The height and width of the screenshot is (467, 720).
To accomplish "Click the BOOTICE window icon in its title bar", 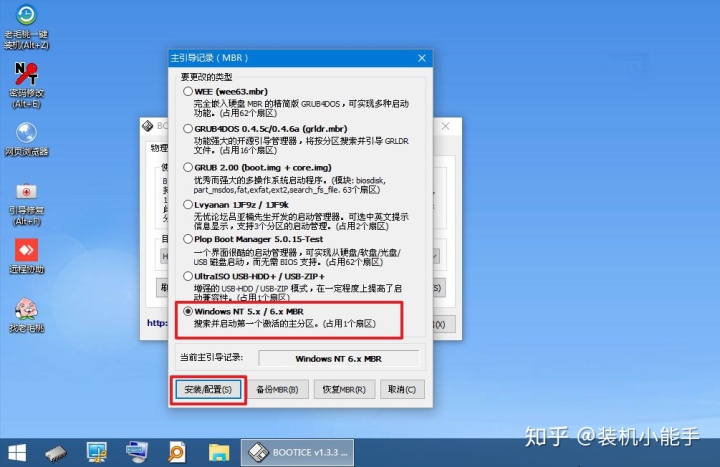I will (x=147, y=126).
